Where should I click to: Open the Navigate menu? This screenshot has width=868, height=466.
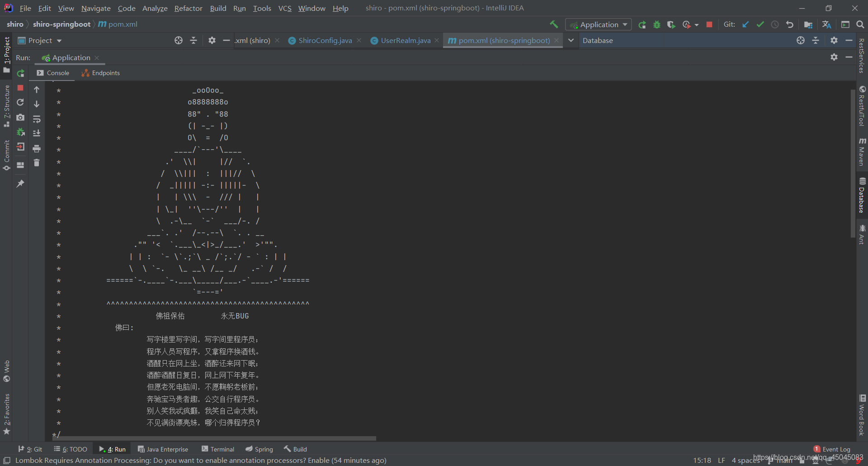[96, 8]
